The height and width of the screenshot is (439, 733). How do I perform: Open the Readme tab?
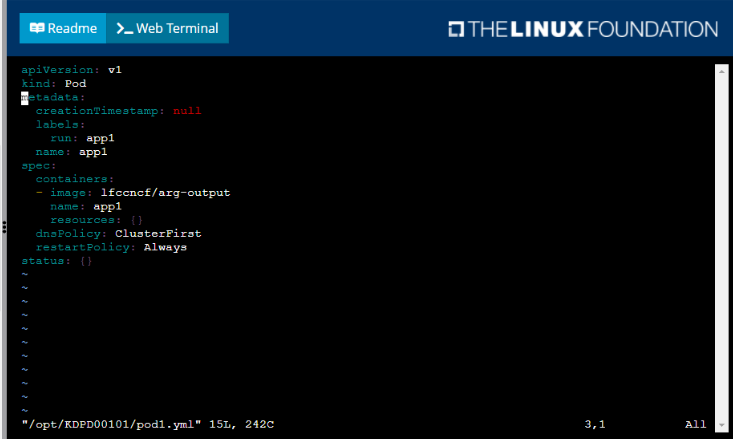coord(61,29)
